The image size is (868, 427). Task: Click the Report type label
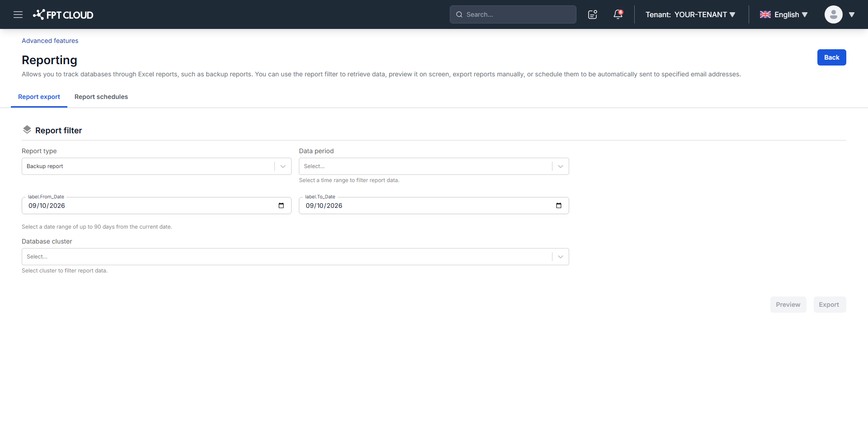(x=39, y=151)
